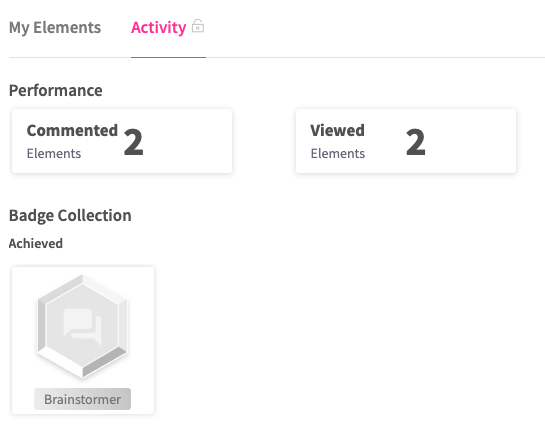Click the Elements link under Viewed

point(338,153)
